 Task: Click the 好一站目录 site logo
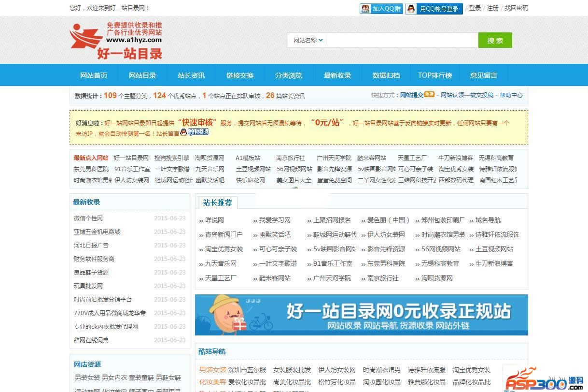[x=117, y=41]
